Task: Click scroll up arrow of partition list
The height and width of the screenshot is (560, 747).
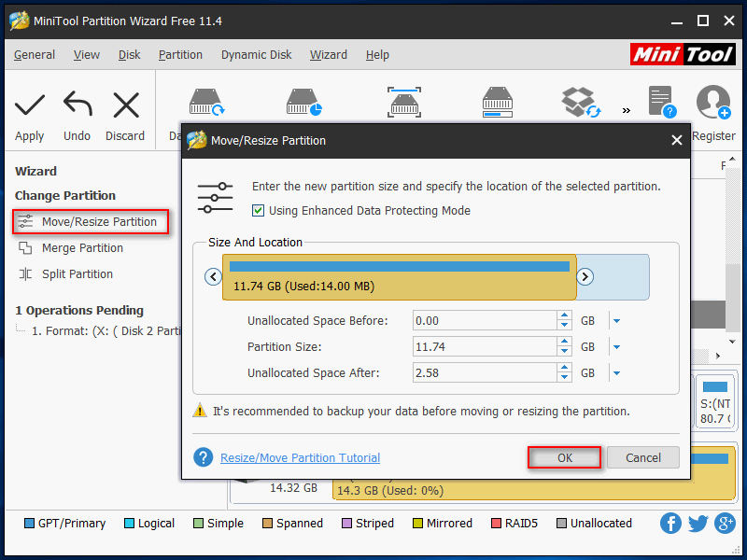Action: point(732,160)
